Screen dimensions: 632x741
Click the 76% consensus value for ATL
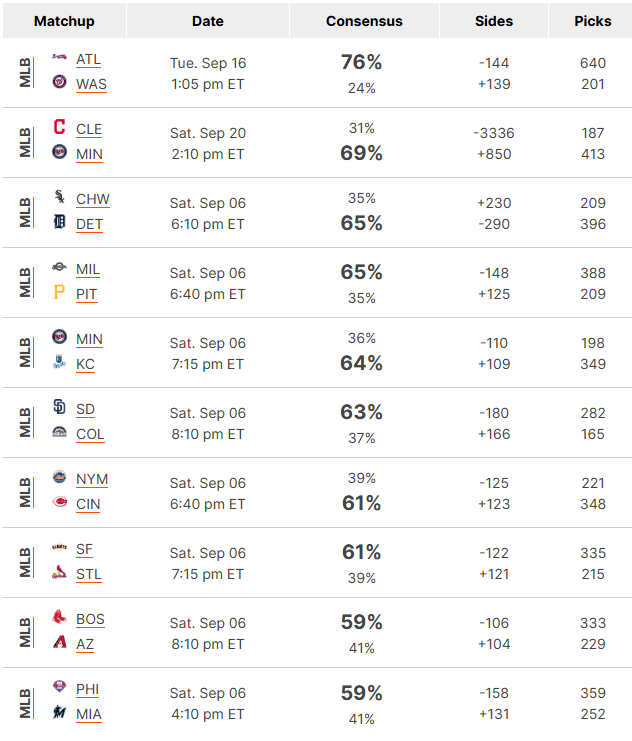[x=361, y=62]
